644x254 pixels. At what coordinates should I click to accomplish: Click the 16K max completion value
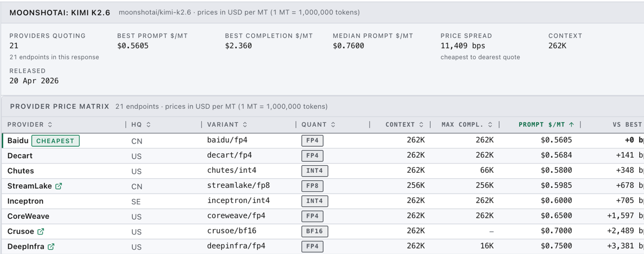pyautogui.click(x=487, y=246)
